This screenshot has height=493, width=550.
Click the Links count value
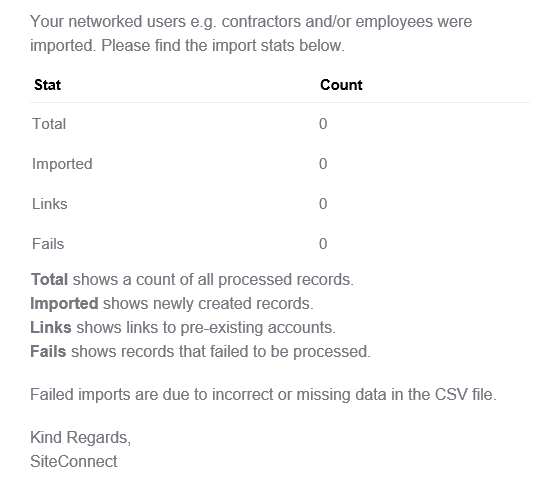[323, 204]
